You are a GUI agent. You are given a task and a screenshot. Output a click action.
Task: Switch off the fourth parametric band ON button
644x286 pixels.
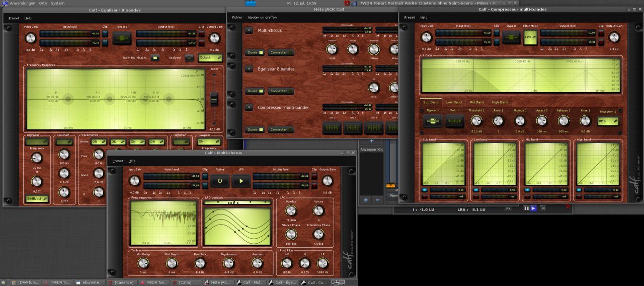pos(156,142)
